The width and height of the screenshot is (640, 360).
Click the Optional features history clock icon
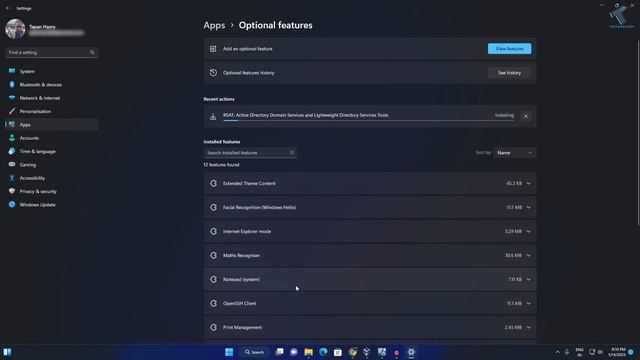213,73
